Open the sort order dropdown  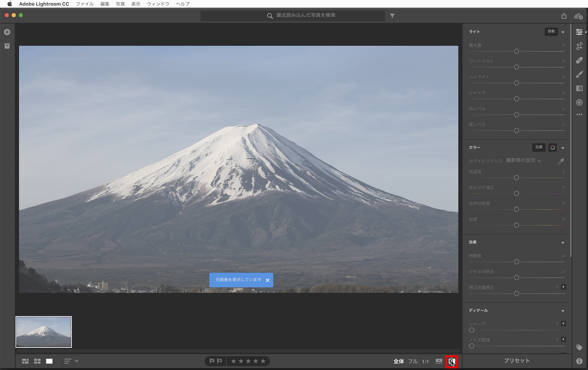tap(71, 361)
